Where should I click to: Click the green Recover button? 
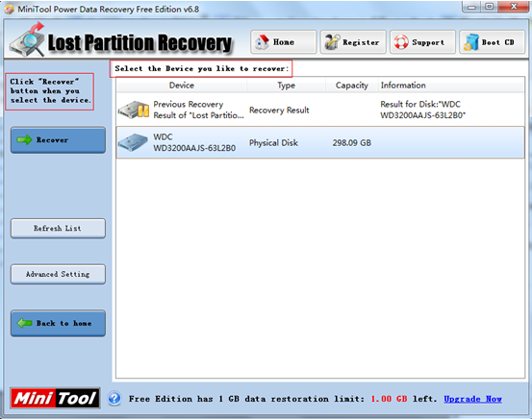(58, 140)
